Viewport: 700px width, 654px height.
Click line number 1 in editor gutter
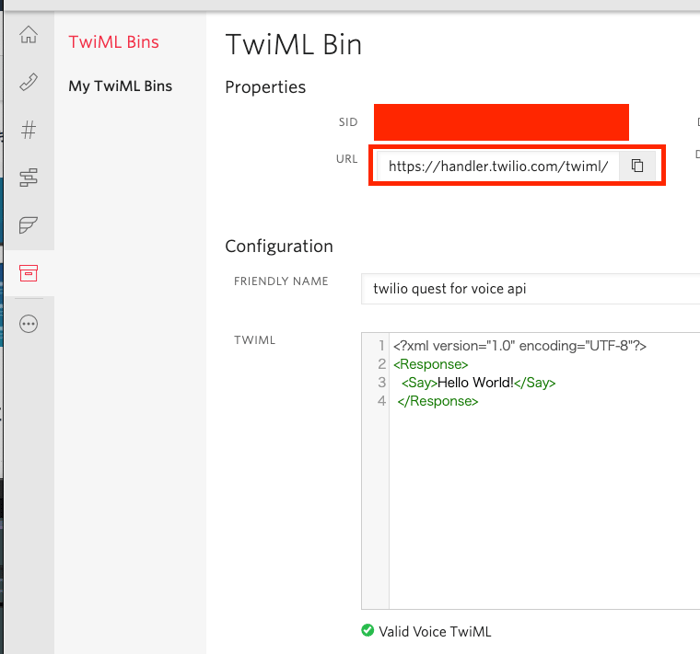[381, 346]
